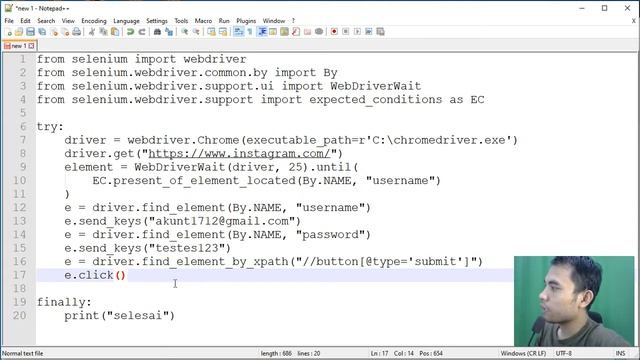Click the Close All toolbar icon
The width and height of the screenshot is (640, 360).
[x=65, y=32]
